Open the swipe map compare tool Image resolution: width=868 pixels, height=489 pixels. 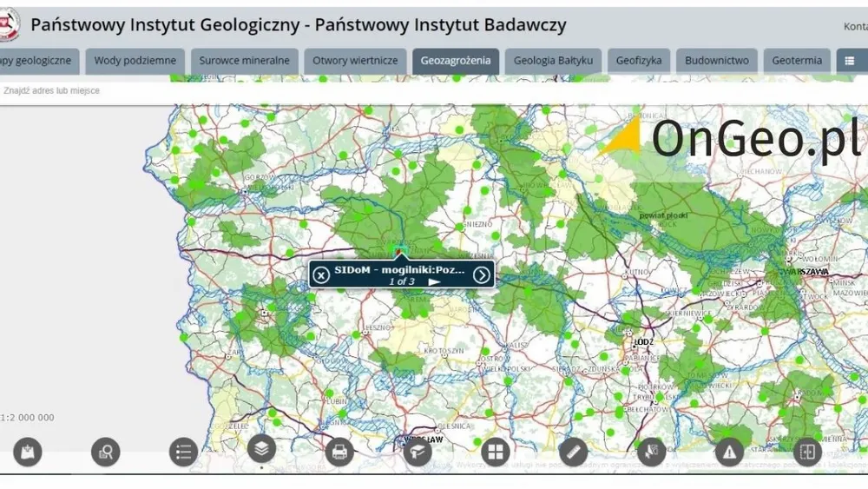click(x=807, y=452)
